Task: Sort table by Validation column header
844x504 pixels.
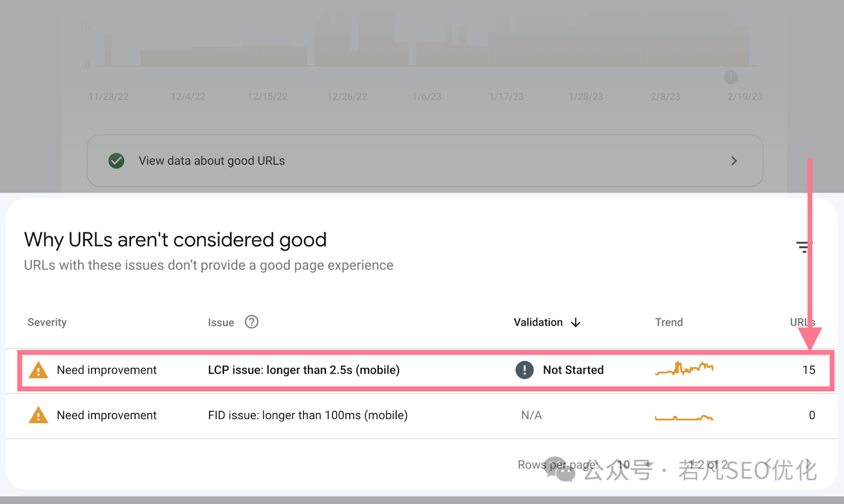Action: pos(538,322)
